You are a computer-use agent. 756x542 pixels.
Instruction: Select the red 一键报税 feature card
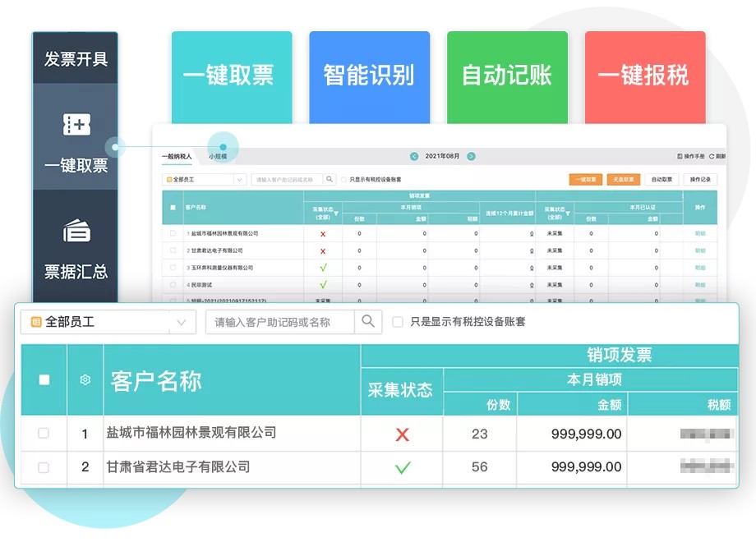[x=645, y=77]
